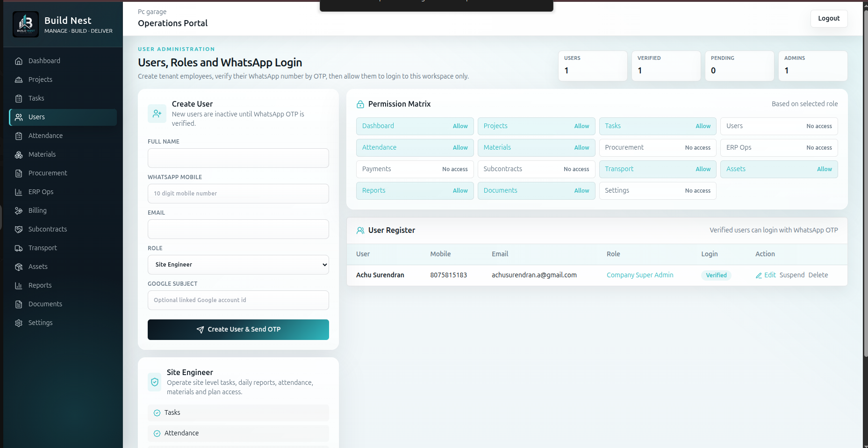Click the Tasks clipboard icon in sidebar
Image resolution: width=868 pixels, height=448 pixels.
[x=19, y=98]
